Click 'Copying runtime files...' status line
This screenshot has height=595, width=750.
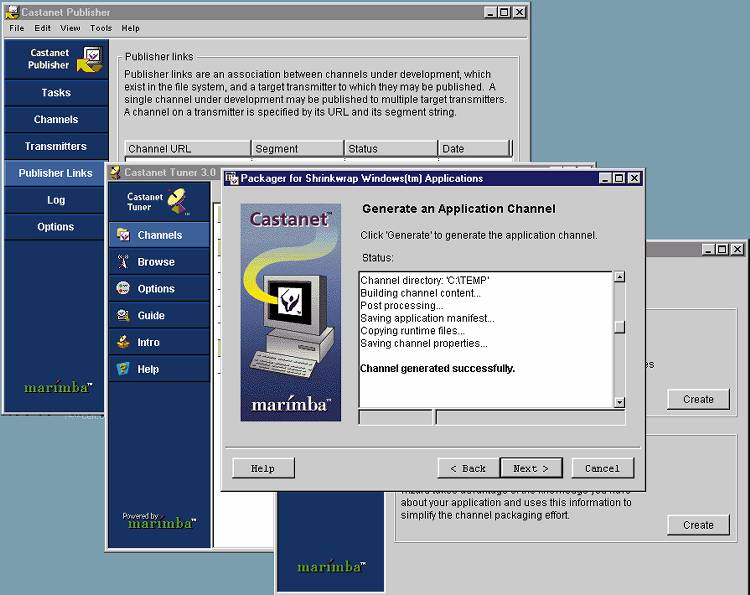tap(412, 331)
